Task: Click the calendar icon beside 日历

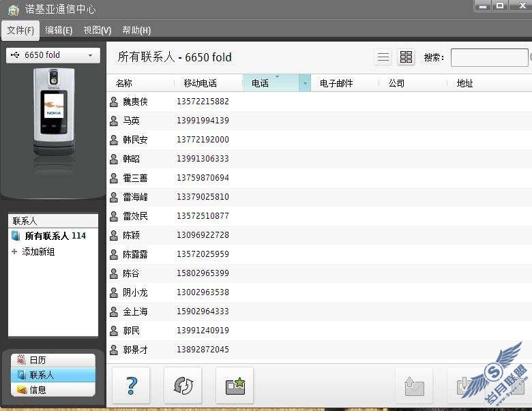Action: point(21,360)
